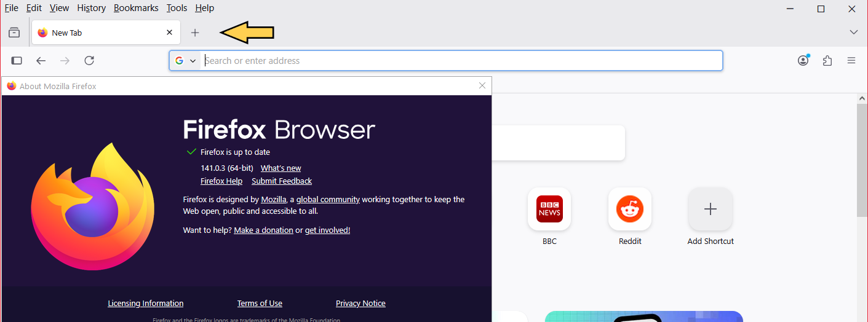Screen dimensions: 868x322
Task: Open the Help menu
Action: tap(204, 8)
